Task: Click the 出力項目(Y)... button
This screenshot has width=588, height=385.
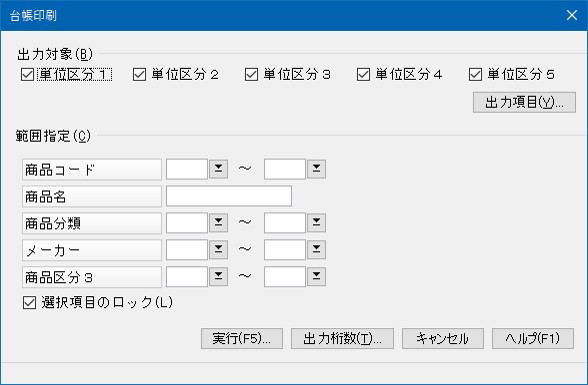Action: pyautogui.click(x=524, y=102)
